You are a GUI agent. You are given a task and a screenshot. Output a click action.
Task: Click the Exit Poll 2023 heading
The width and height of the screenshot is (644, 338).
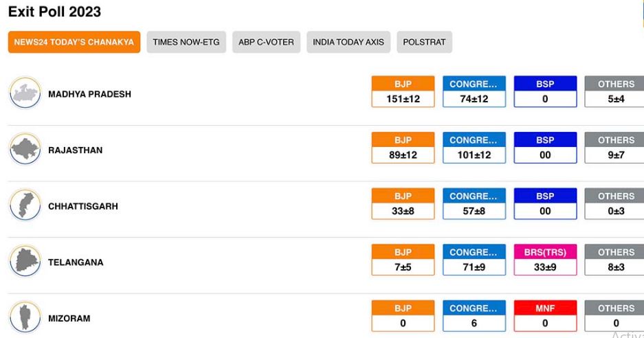tap(54, 12)
